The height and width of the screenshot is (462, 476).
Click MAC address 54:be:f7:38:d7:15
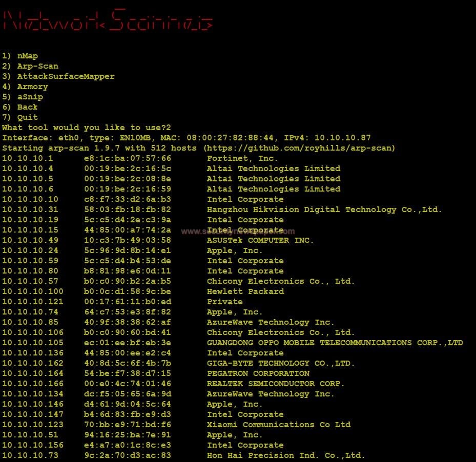coord(128,373)
